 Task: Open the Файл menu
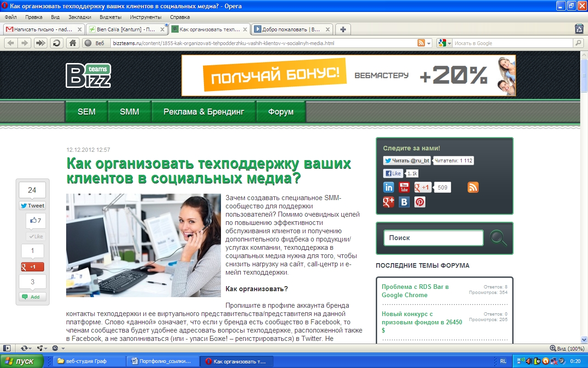tap(11, 17)
